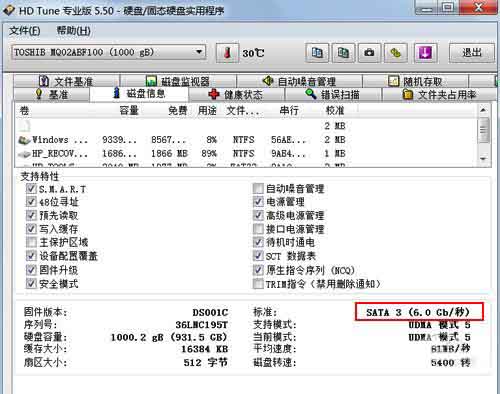Click the 卷 column header

click(x=24, y=110)
